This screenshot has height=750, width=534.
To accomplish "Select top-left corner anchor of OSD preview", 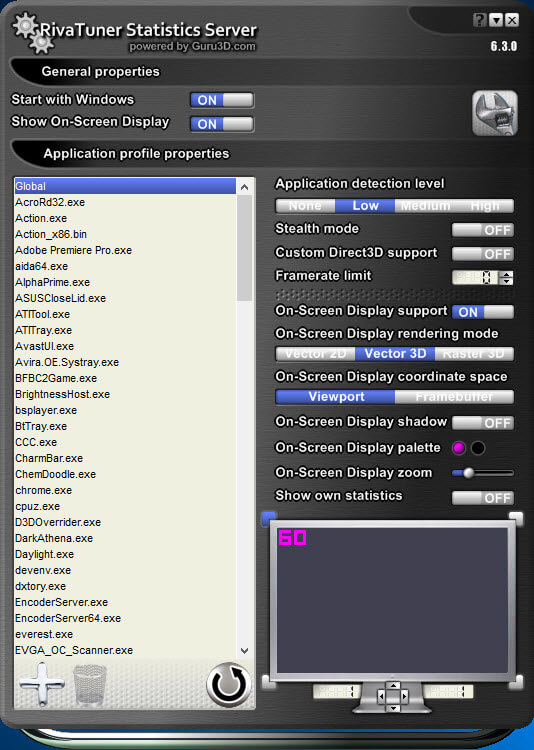I will [269, 519].
